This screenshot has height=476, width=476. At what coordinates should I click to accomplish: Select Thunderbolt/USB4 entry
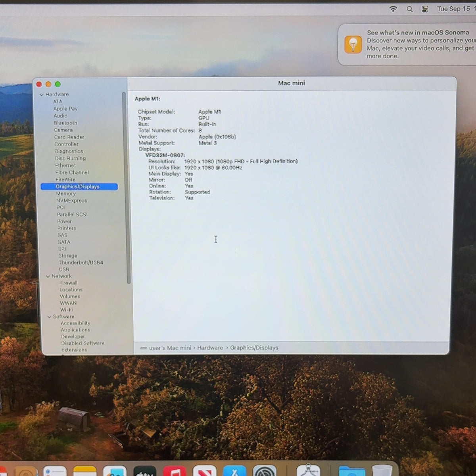(81, 263)
